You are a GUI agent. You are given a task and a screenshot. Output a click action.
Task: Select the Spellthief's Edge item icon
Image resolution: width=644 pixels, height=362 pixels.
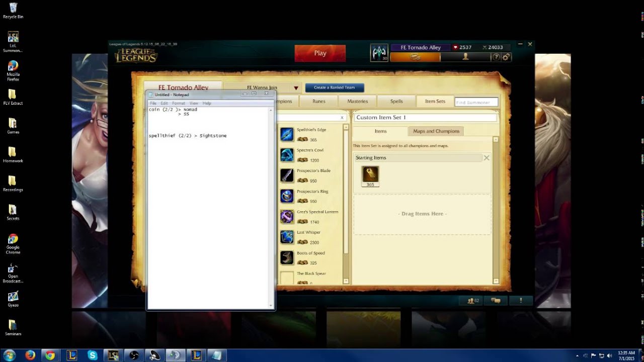click(x=287, y=134)
